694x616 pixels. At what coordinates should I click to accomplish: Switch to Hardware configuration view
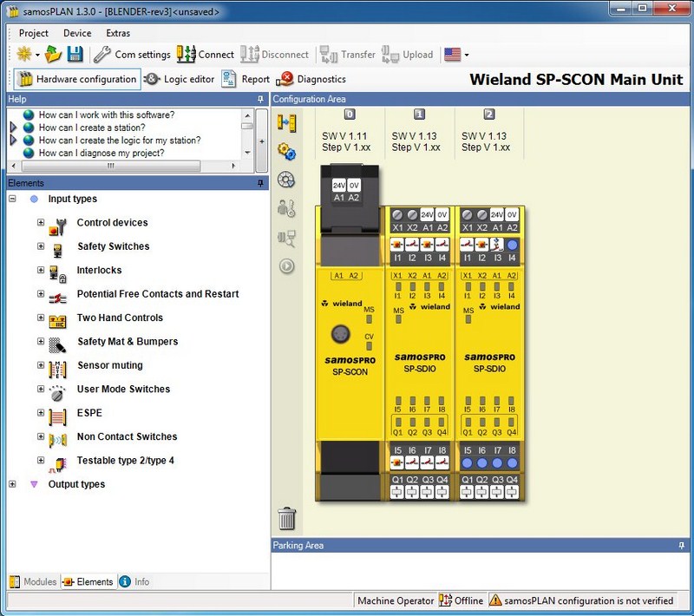coord(77,79)
